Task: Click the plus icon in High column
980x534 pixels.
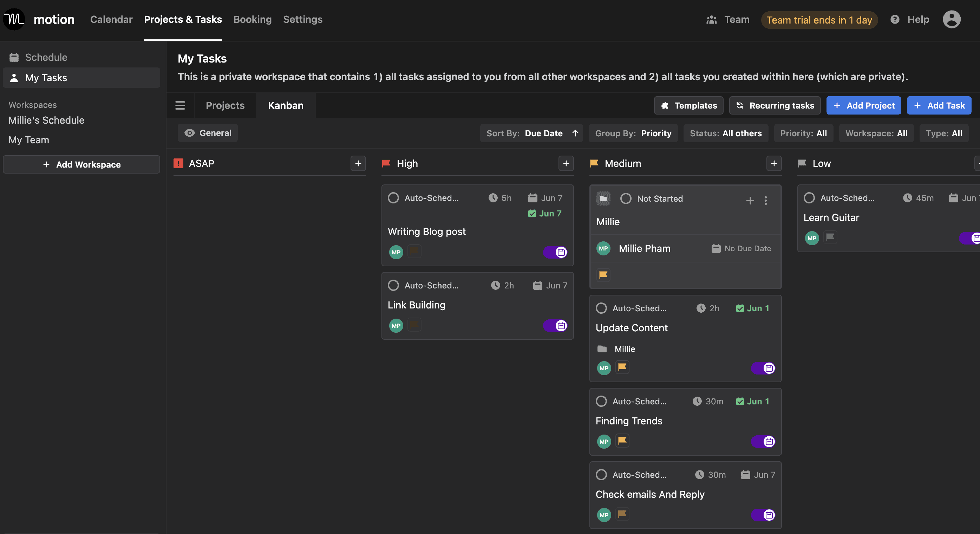Action: [566, 163]
